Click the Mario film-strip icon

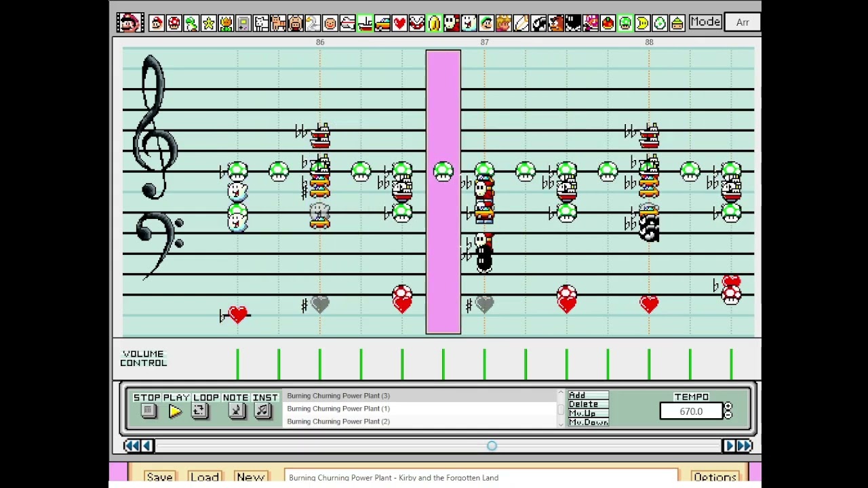(129, 23)
